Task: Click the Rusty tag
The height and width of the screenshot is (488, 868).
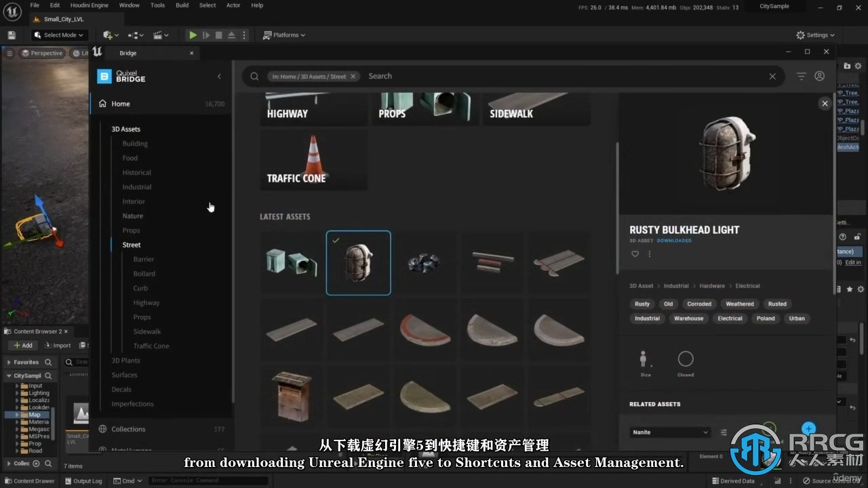Action: pyautogui.click(x=642, y=304)
